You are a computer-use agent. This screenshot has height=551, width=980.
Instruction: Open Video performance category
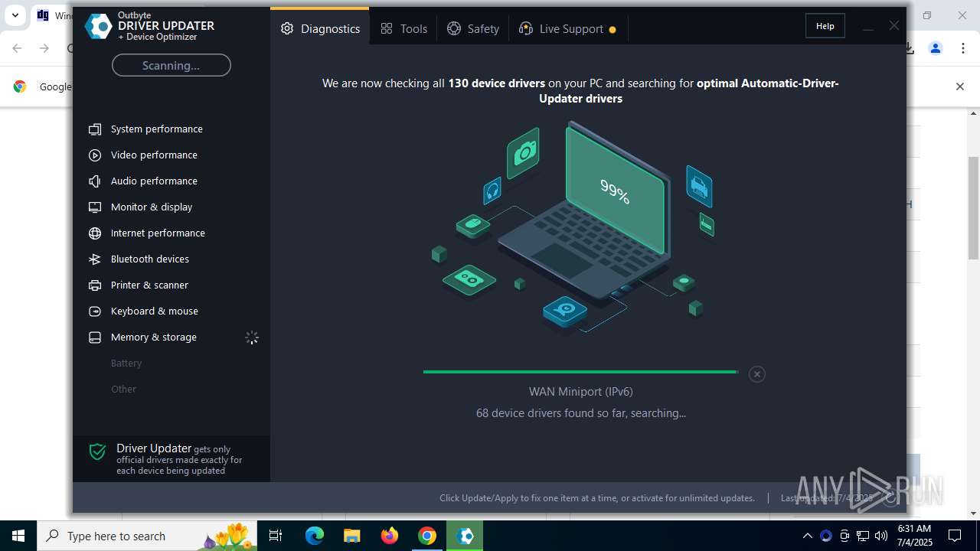pos(154,155)
